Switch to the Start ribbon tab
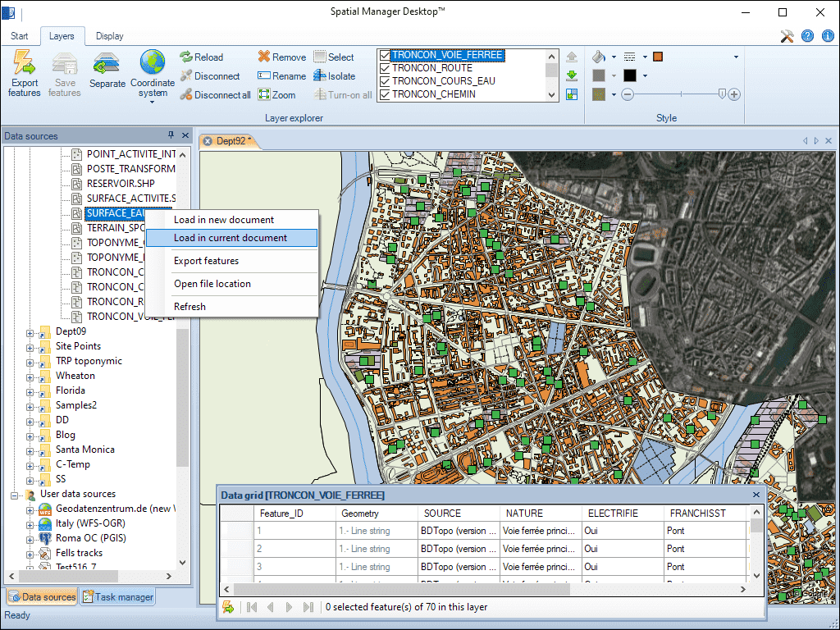 [x=20, y=36]
